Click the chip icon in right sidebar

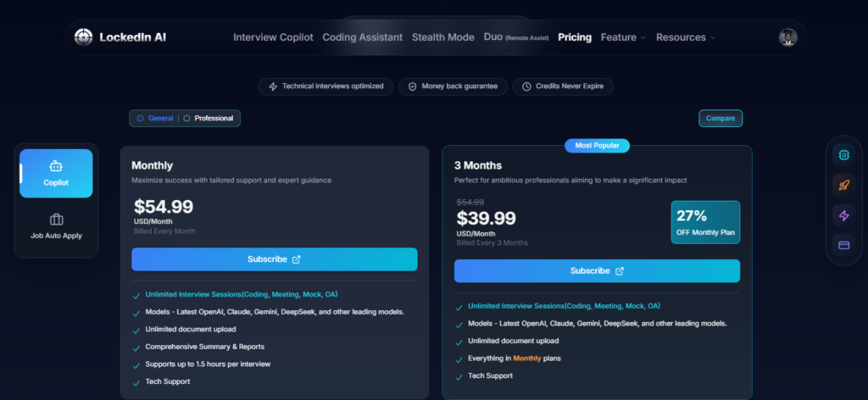point(843,154)
